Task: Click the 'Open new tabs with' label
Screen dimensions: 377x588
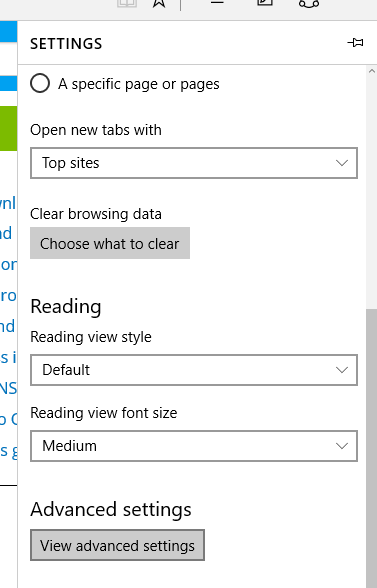Action: coord(96,130)
